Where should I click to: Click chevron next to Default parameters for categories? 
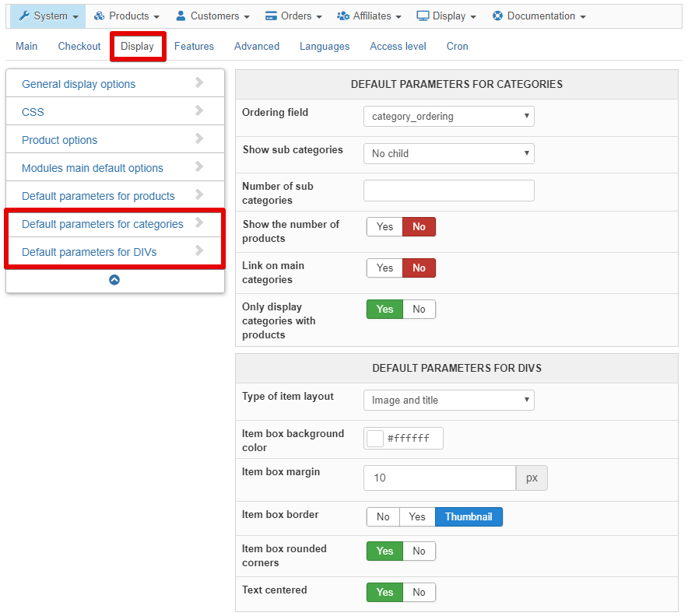coord(199,222)
